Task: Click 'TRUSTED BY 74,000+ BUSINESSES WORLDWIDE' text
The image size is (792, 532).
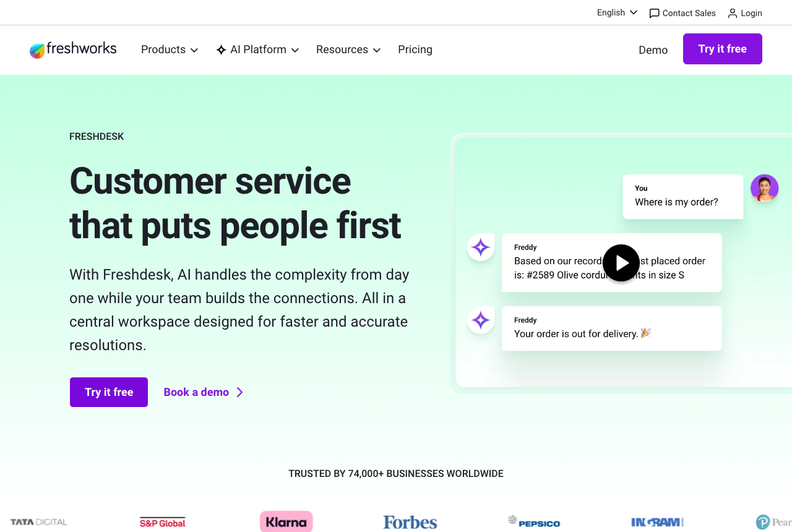Action: click(396, 474)
